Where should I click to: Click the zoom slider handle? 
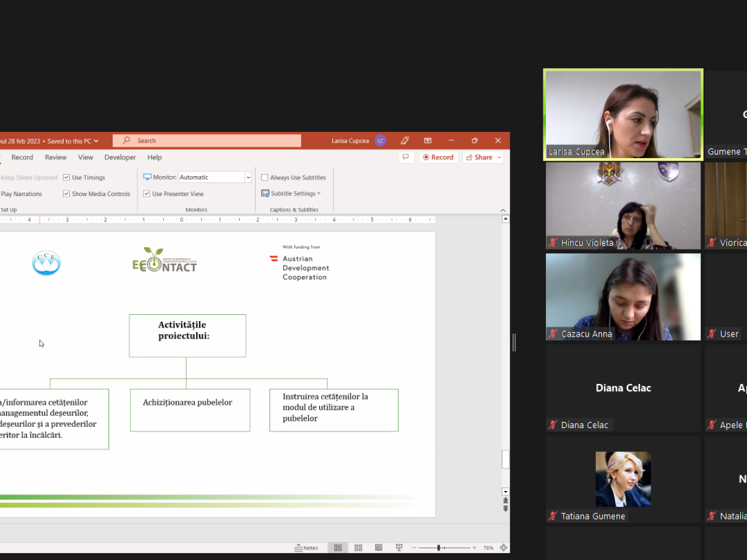coord(438,548)
